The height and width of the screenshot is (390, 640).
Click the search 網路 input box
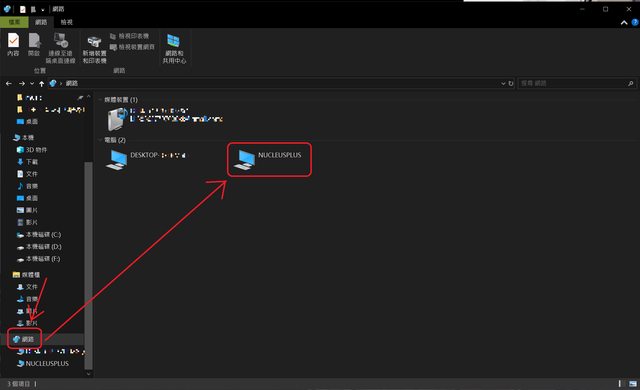tap(573, 83)
